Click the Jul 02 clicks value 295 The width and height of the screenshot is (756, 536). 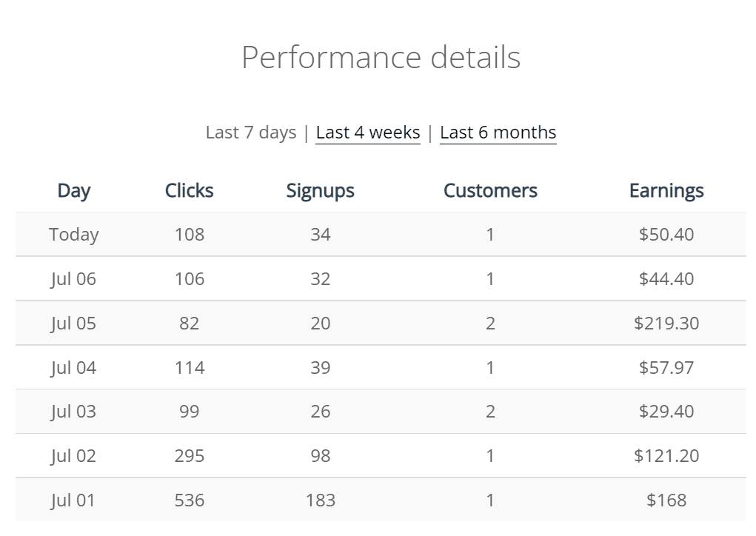pyautogui.click(x=189, y=456)
